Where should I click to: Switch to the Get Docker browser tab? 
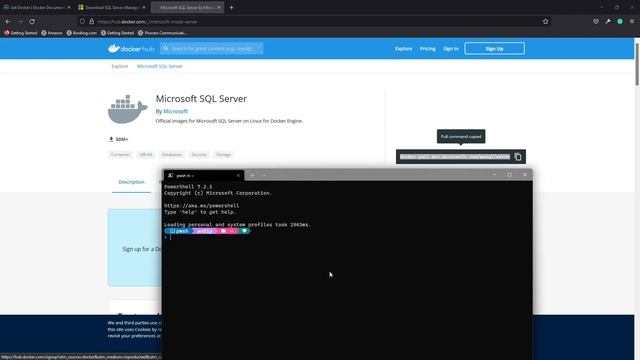(x=36, y=7)
